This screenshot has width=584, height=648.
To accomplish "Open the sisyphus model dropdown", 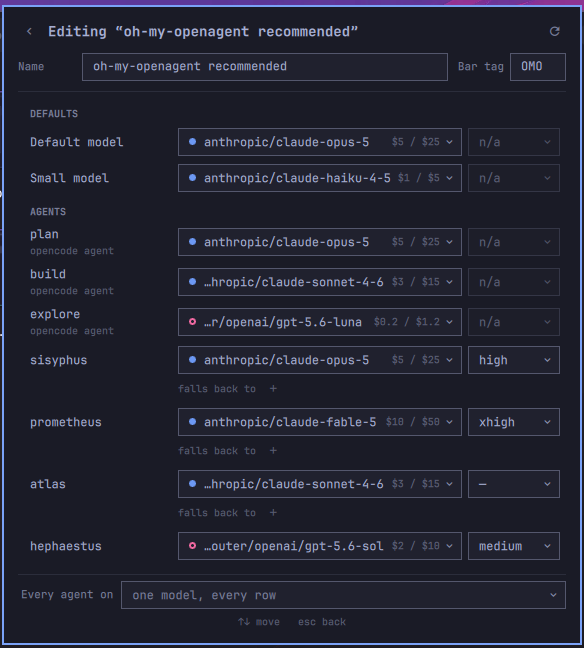I will (x=319, y=360).
